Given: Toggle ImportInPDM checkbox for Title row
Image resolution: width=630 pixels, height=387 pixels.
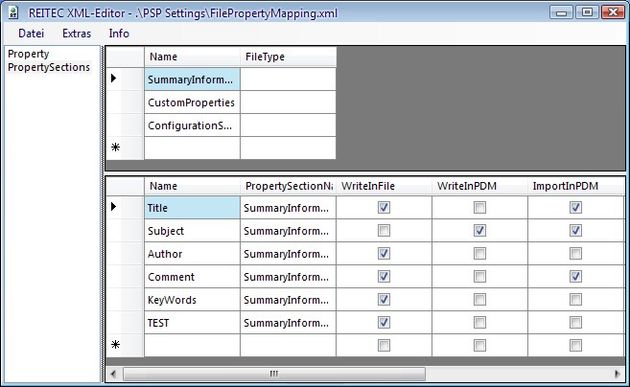Looking at the screenshot, I should click(575, 207).
